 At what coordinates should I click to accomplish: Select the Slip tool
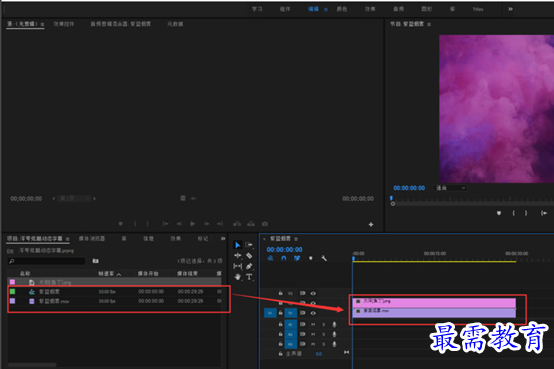pyautogui.click(x=238, y=266)
